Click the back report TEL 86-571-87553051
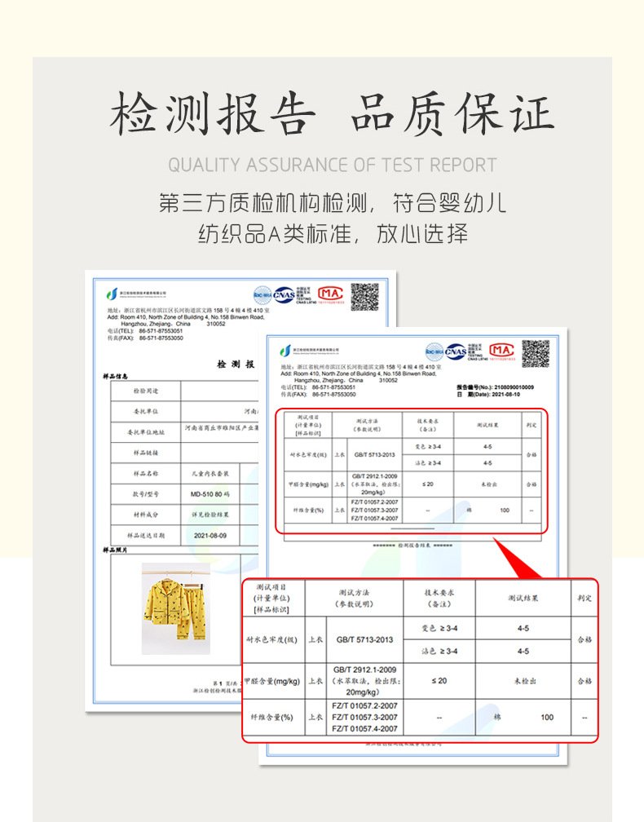Viewport: 644px width, 822px height. 161,331
